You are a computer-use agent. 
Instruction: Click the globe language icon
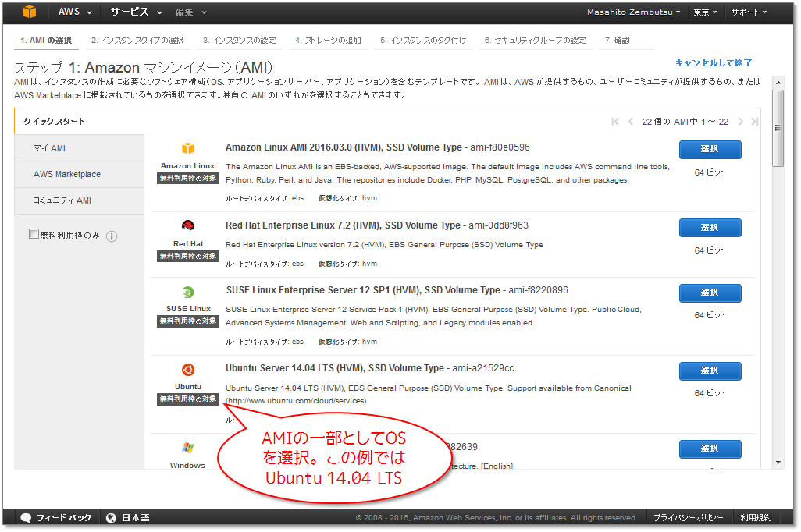point(111,518)
